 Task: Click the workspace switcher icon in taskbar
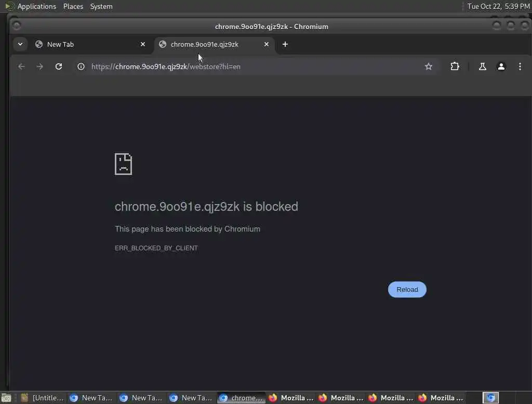(490, 398)
